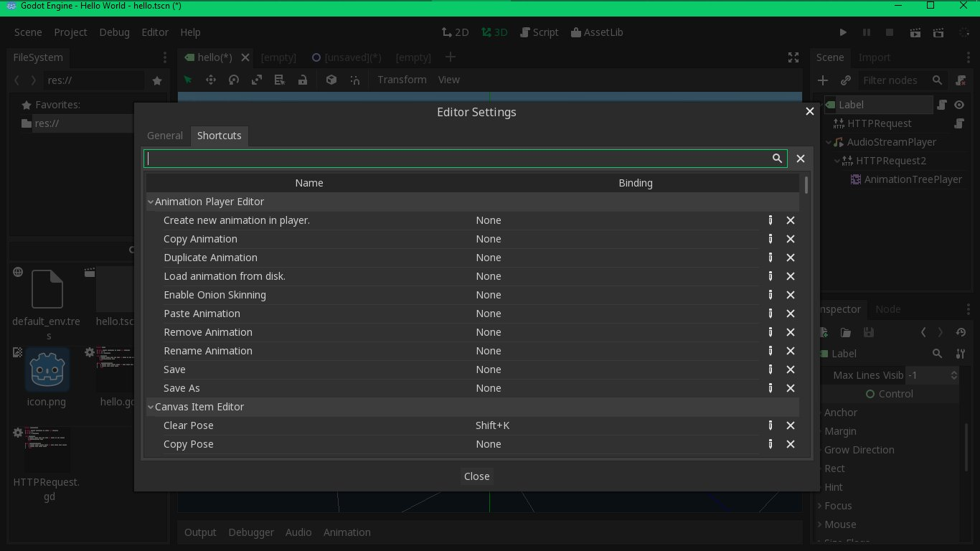Screen dimensions: 980x551
Task: Increase Max Lines Visible with the stepper
Action: (x=954, y=371)
